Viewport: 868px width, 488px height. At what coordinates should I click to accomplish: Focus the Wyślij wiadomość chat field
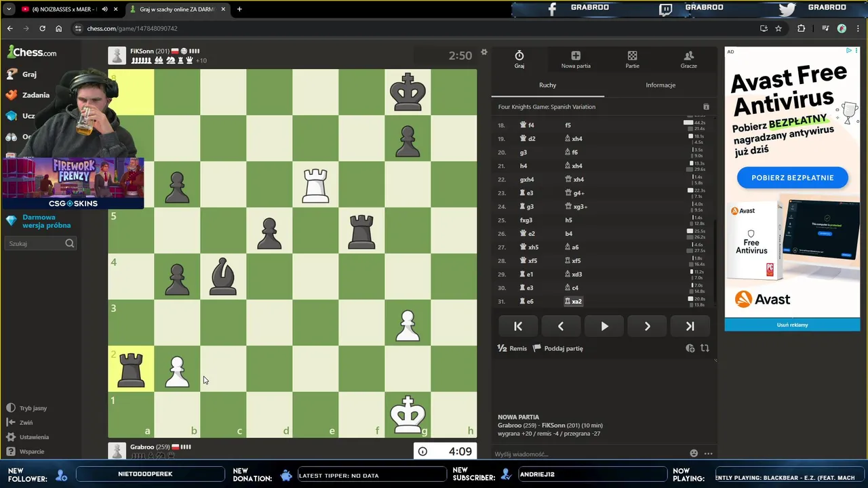pos(589,454)
